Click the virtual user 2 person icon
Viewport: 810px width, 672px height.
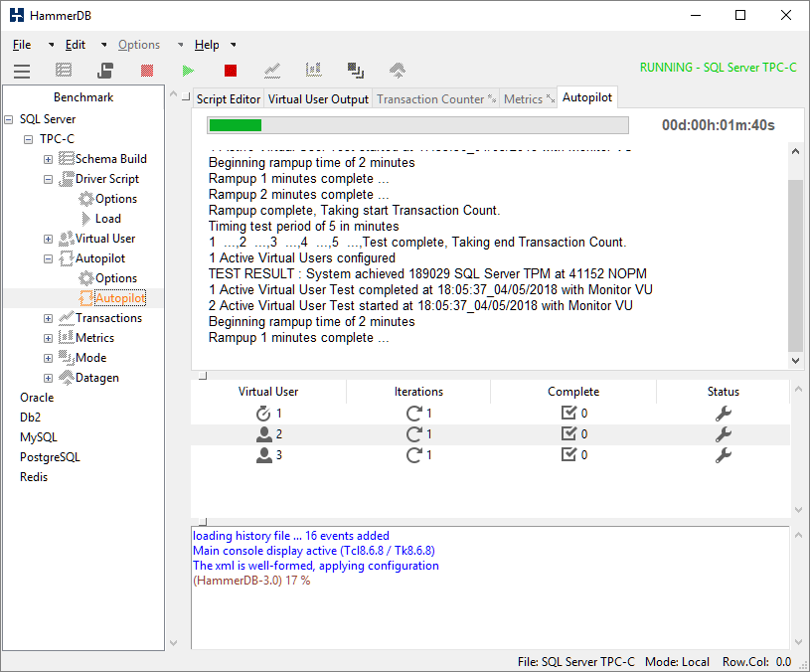[x=264, y=434]
